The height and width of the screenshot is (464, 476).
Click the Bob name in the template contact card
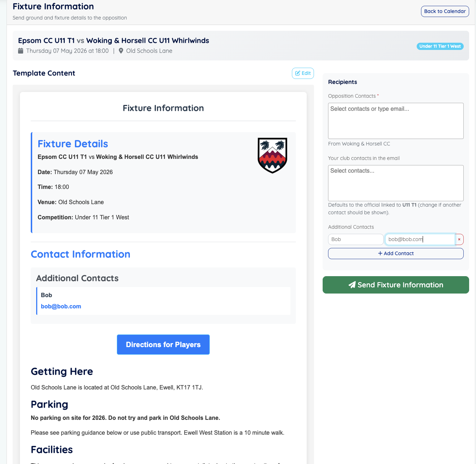(46, 295)
